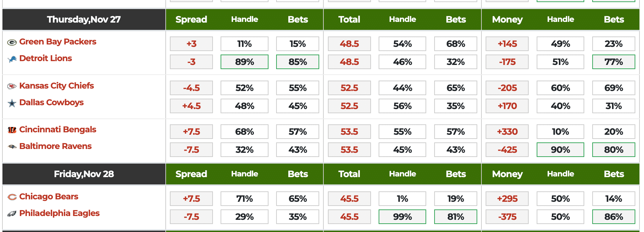Open the Green Bay Packers team link
The width and height of the screenshot is (644, 232).
58,42
